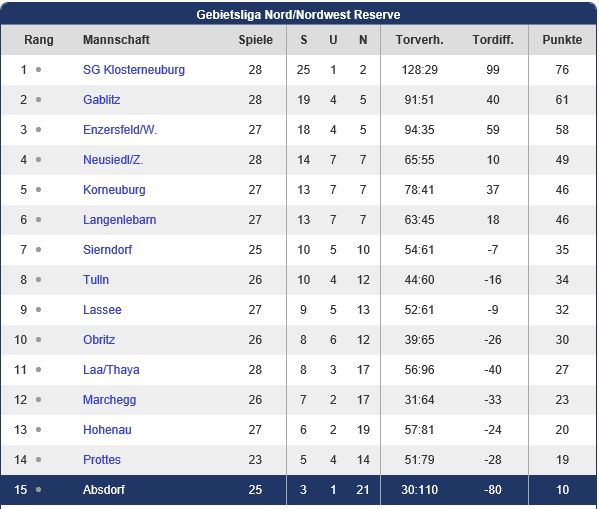599x509 pixels.
Task: Click the Tordiff. column header
Action: (x=493, y=40)
